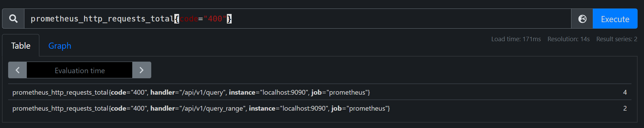Click the magnifying glass search icon

tap(13, 19)
